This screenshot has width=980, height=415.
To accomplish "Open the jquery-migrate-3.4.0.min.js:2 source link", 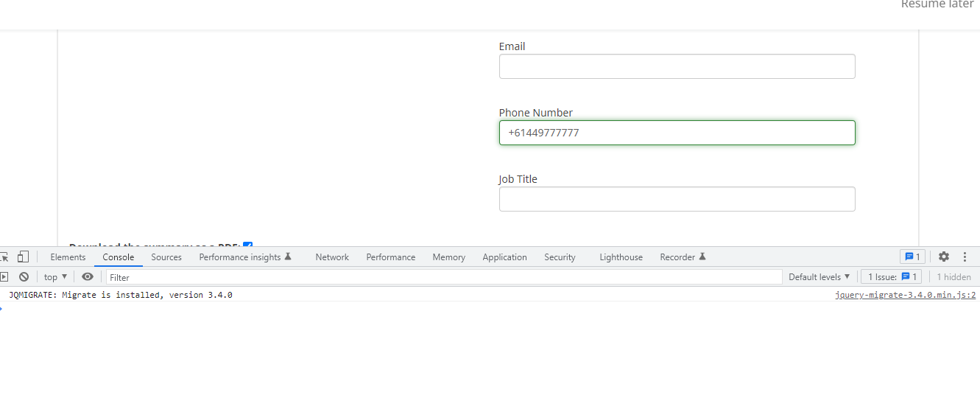I will click(905, 295).
